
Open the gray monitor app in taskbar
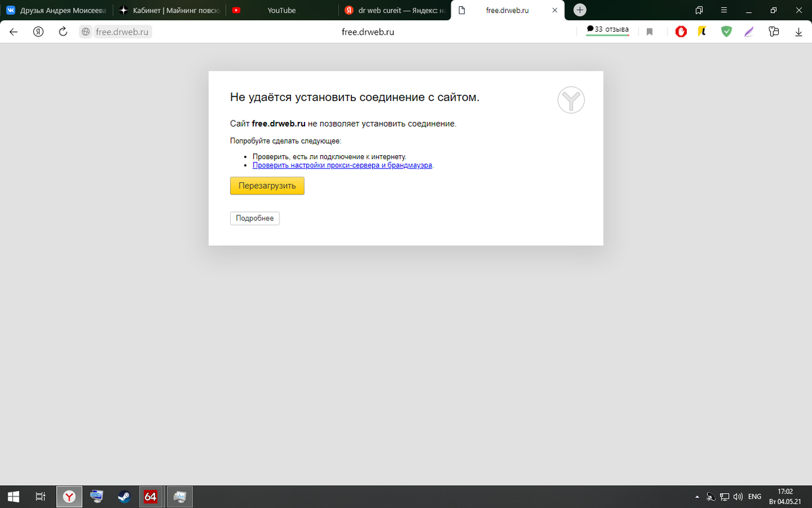click(x=180, y=496)
